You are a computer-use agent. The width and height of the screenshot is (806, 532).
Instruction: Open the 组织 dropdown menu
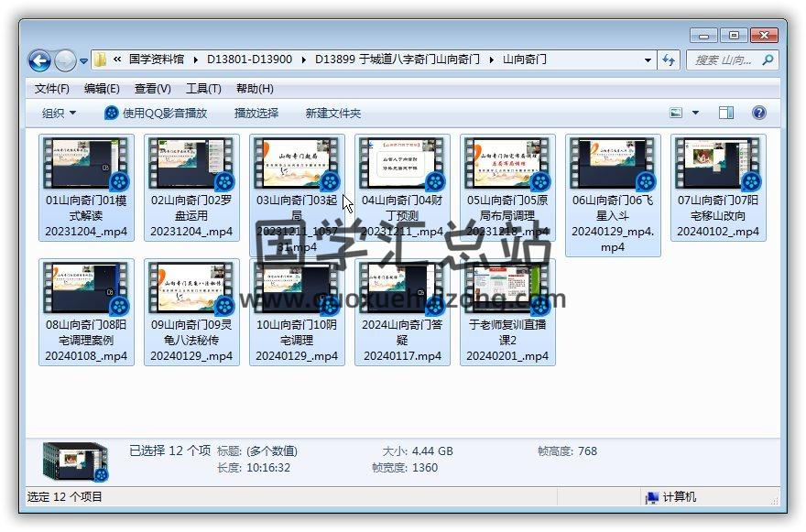(59, 113)
